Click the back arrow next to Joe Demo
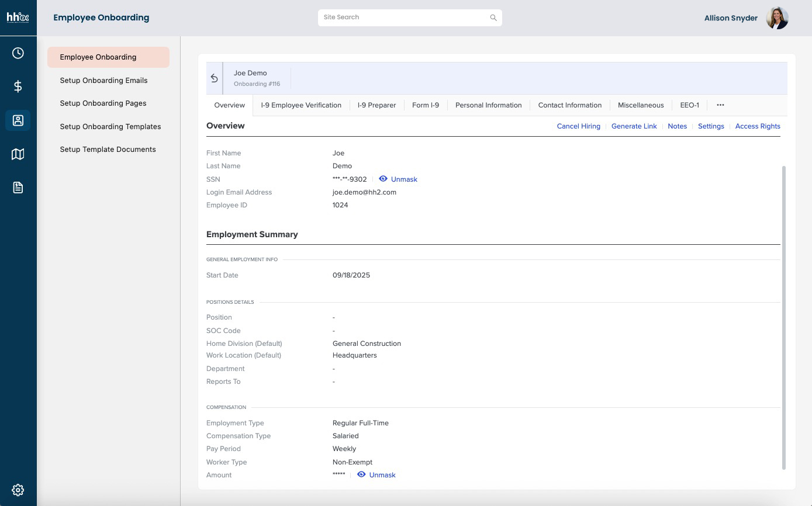Screen dimensions: 812x506 click(214, 77)
